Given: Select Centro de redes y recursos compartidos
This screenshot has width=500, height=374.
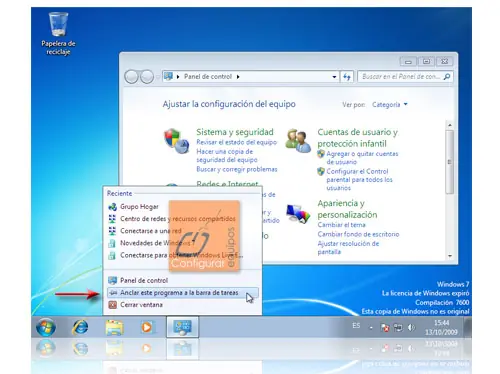Looking at the screenshot, I should (178, 219).
